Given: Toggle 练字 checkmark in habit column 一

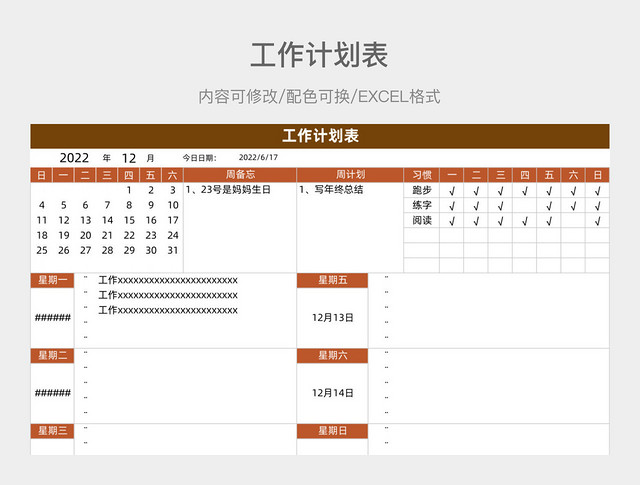Looking at the screenshot, I should pyautogui.click(x=451, y=206).
